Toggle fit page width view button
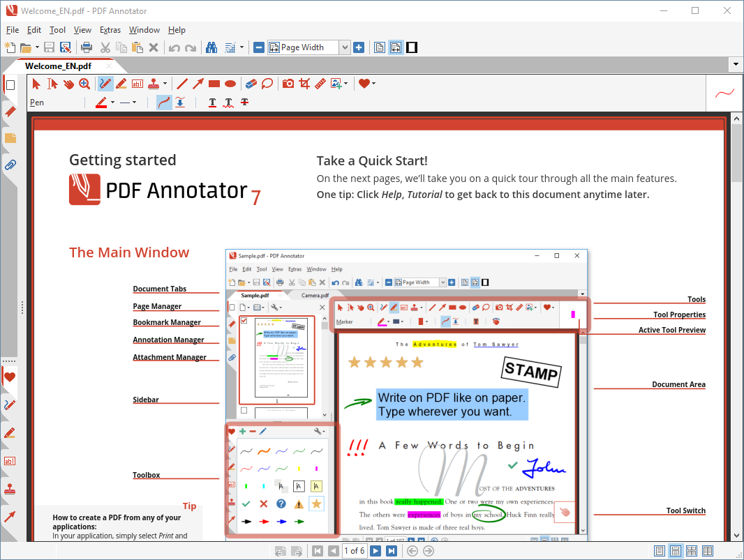744x560 pixels. point(396,47)
